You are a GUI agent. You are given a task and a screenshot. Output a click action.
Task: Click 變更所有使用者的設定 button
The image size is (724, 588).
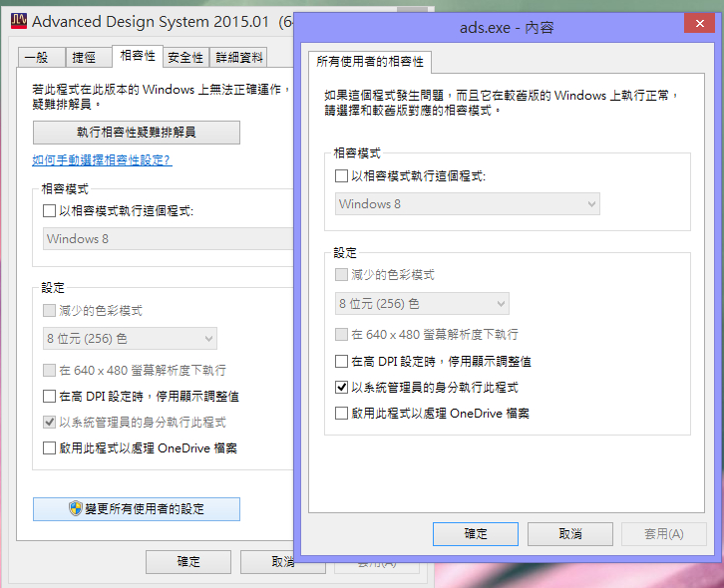[137, 509]
